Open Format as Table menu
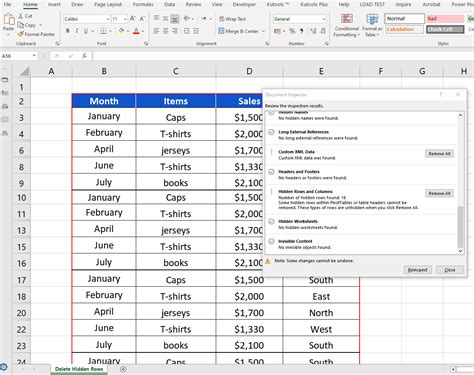 point(372,25)
